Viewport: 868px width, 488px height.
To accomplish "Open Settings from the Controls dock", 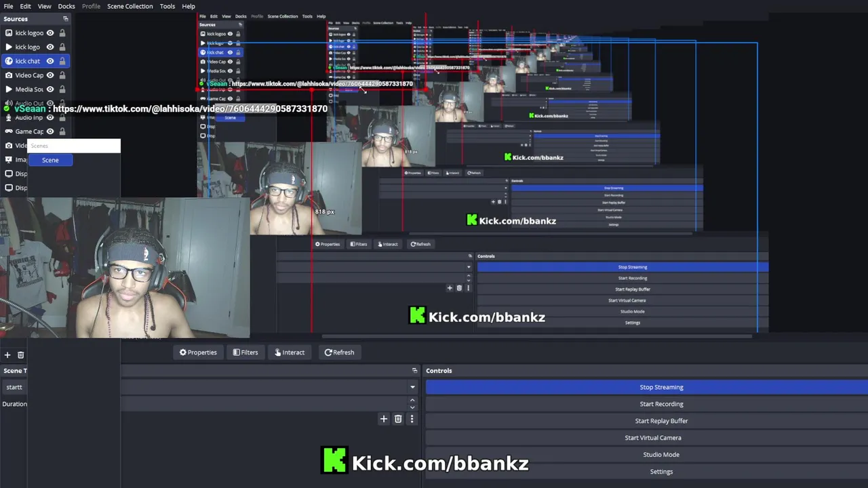I will coord(647,472).
